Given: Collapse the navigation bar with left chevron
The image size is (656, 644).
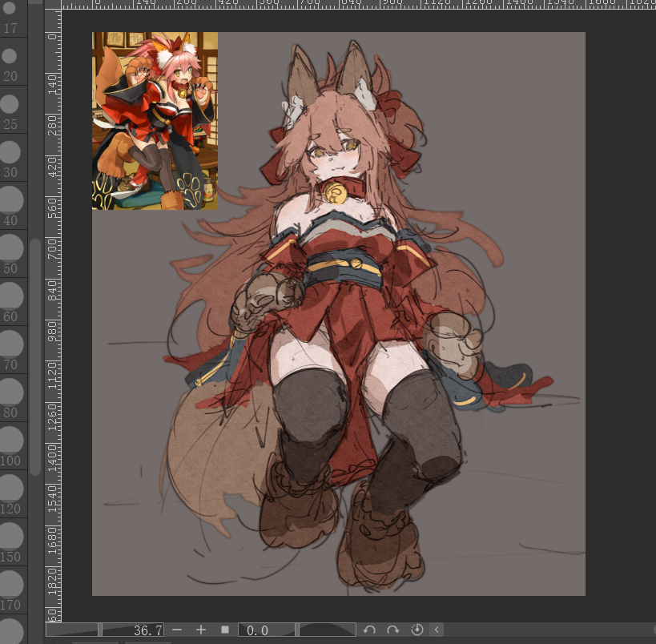Looking at the screenshot, I should point(437,630).
